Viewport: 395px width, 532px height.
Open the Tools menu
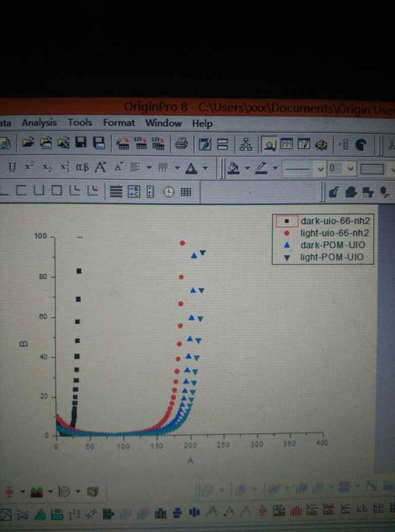point(80,122)
